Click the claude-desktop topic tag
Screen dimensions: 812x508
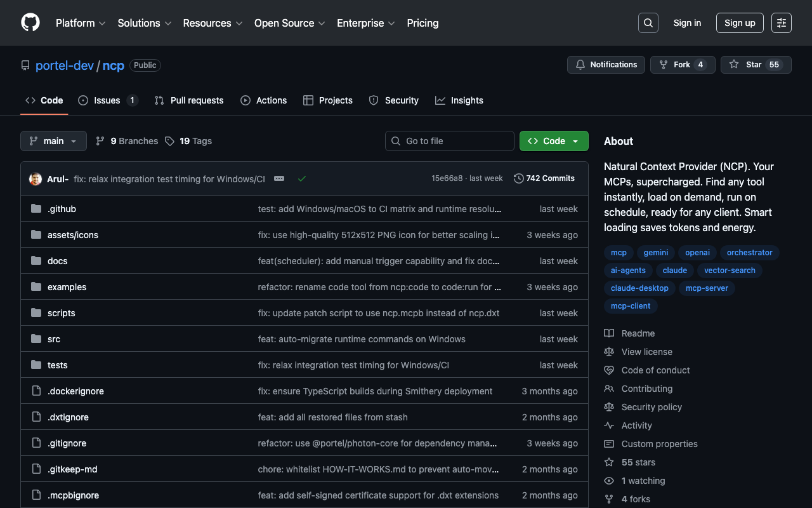[x=639, y=288]
